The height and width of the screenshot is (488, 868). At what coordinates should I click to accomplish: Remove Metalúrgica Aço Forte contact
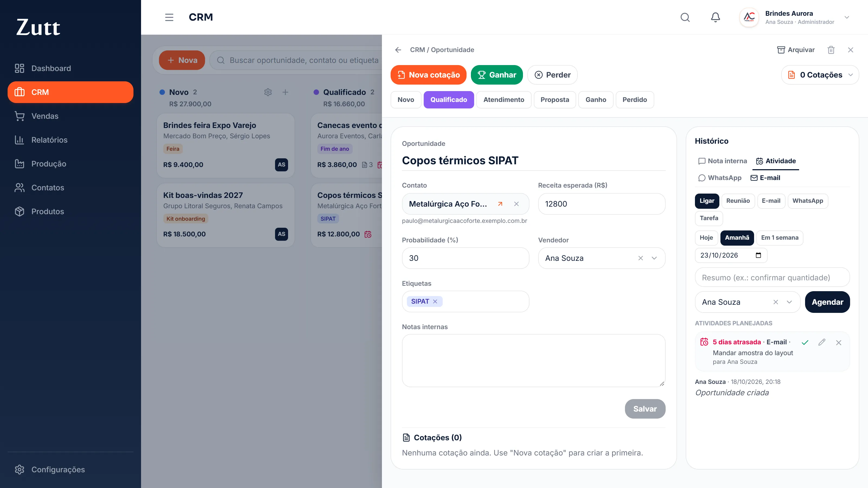pos(516,204)
